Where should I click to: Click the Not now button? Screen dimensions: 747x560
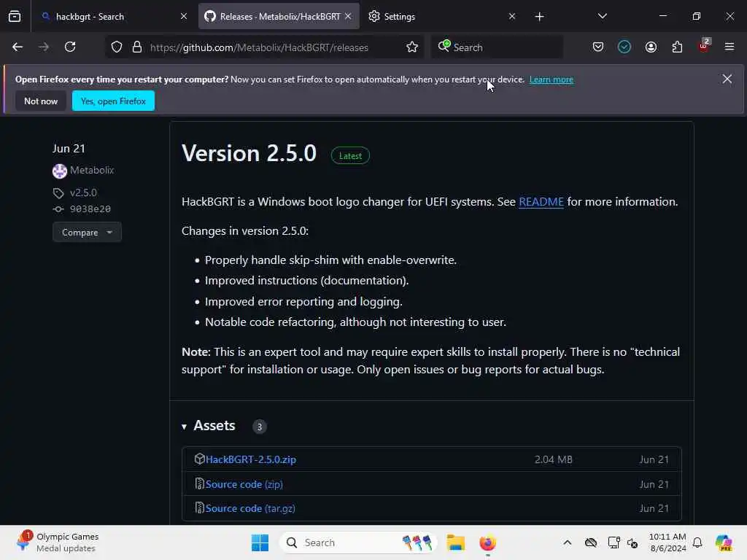[41, 101]
